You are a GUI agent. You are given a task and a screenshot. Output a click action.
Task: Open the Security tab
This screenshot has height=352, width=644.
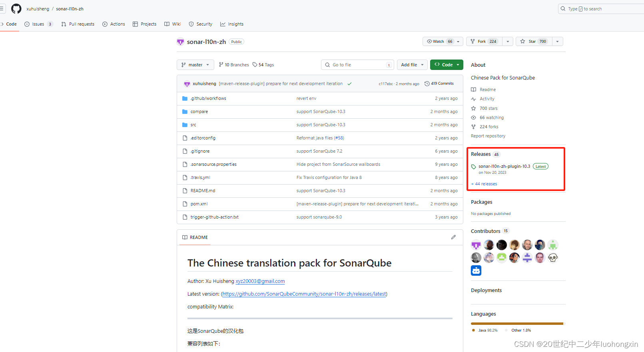pyautogui.click(x=201, y=24)
